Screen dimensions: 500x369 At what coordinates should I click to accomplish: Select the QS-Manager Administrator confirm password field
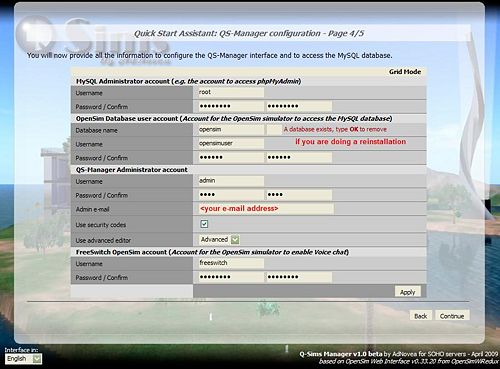299,195
